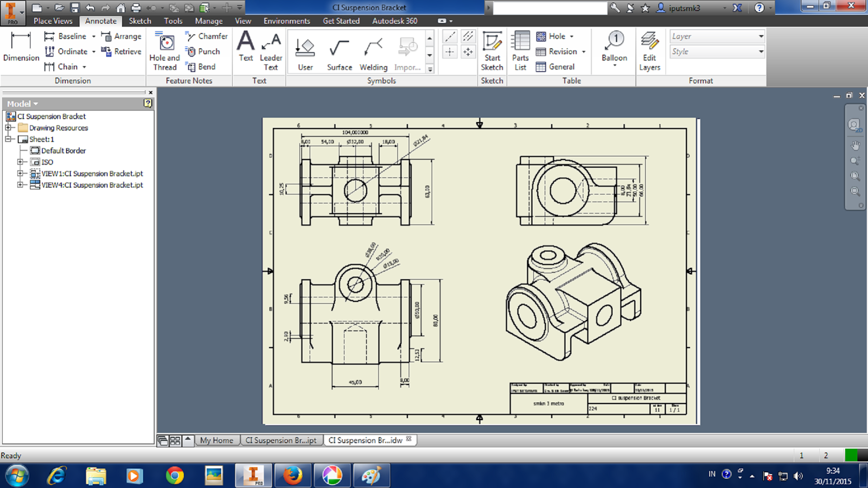868x488 pixels.
Task: Click the Print icon in quick access toolbar
Action: click(136, 8)
